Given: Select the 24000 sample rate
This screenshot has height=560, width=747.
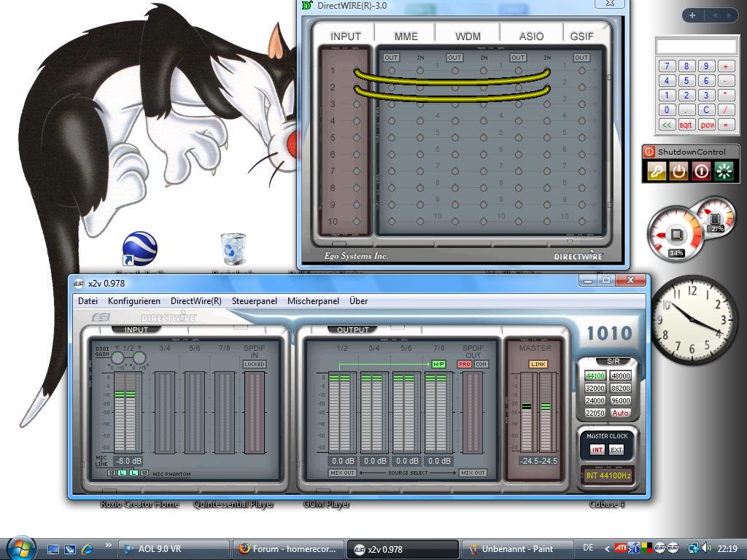Looking at the screenshot, I should (595, 400).
